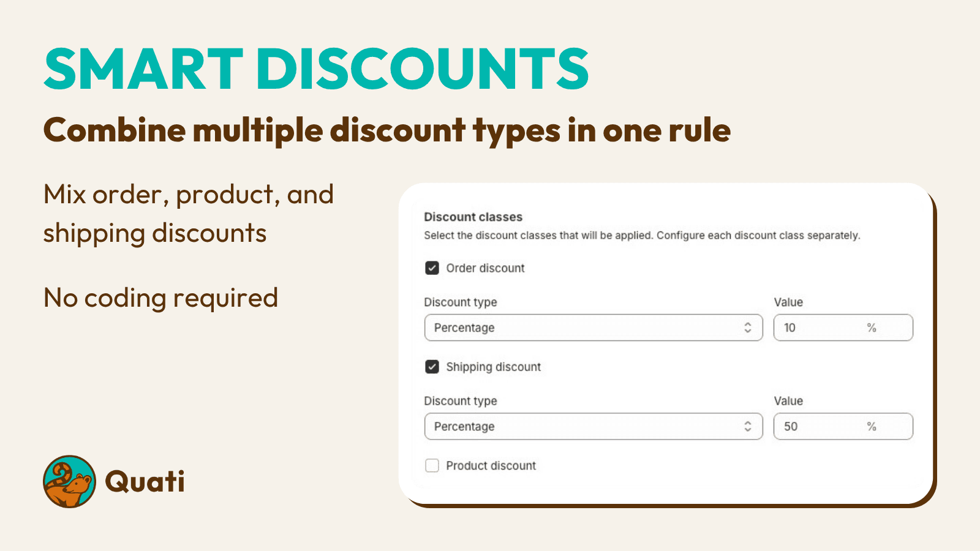Click the Product discount label text
The width and height of the screenshot is (980, 551).
tap(491, 465)
